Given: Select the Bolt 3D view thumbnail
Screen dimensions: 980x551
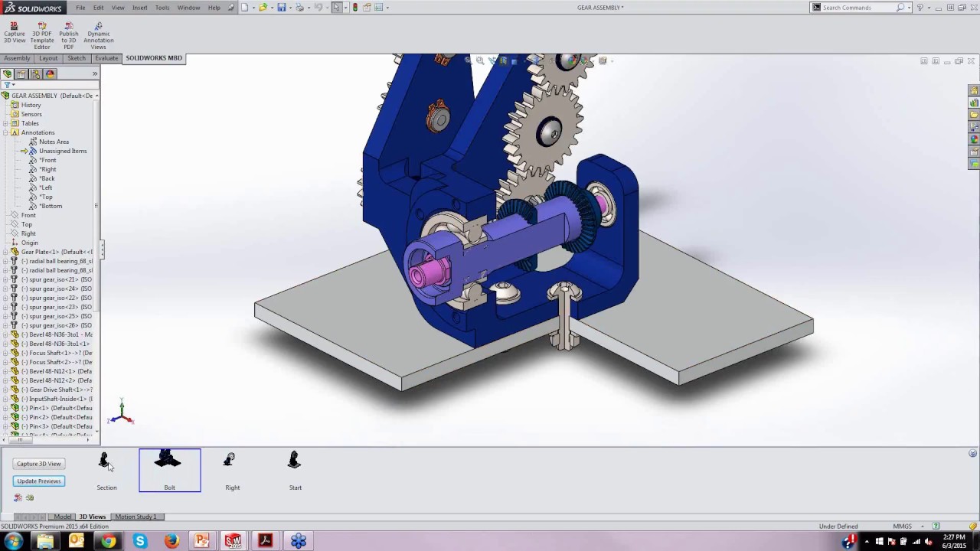Looking at the screenshot, I should 170,471.
